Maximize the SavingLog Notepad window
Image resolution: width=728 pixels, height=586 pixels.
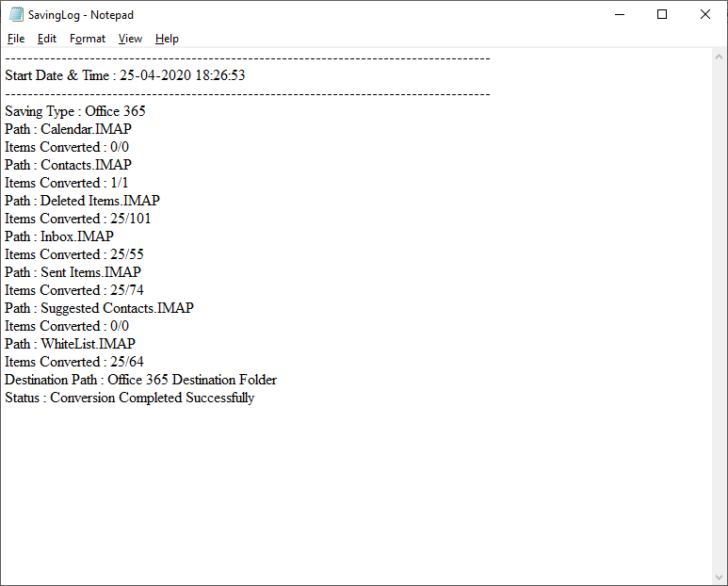(x=662, y=14)
